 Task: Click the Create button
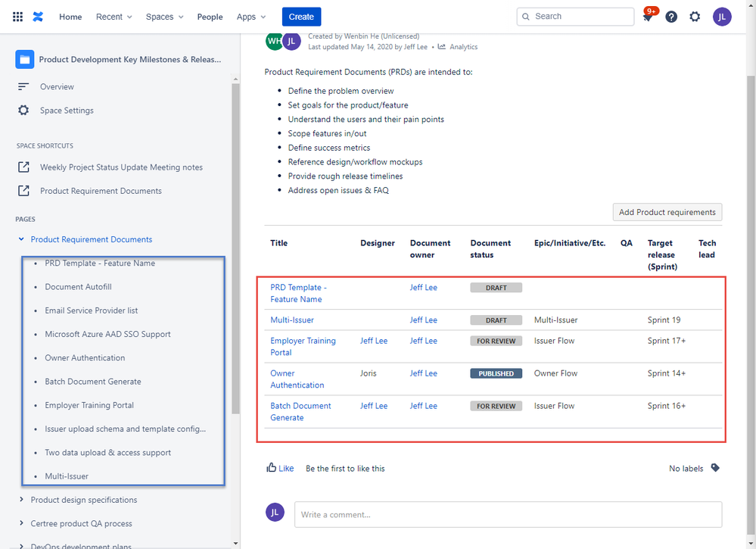(x=301, y=17)
